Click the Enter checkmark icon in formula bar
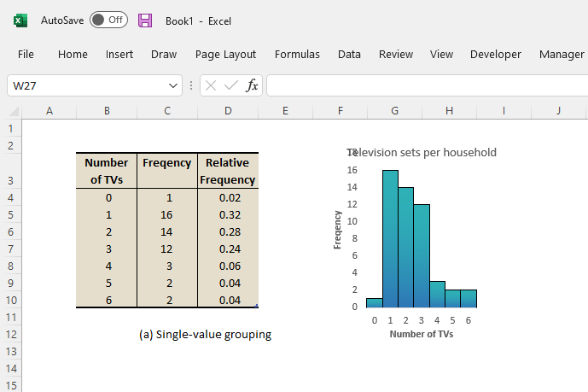The height and width of the screenshot is (392, 588). pos(230,85)
